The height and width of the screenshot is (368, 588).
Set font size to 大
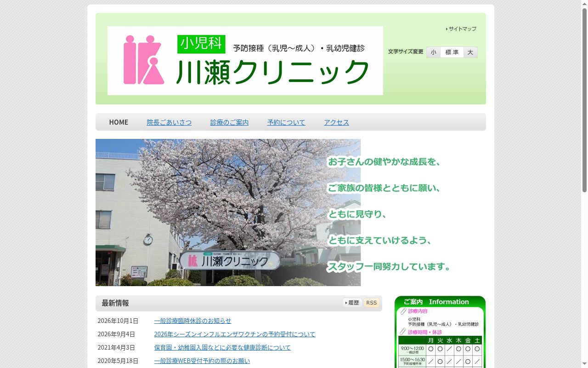point(470,52)
